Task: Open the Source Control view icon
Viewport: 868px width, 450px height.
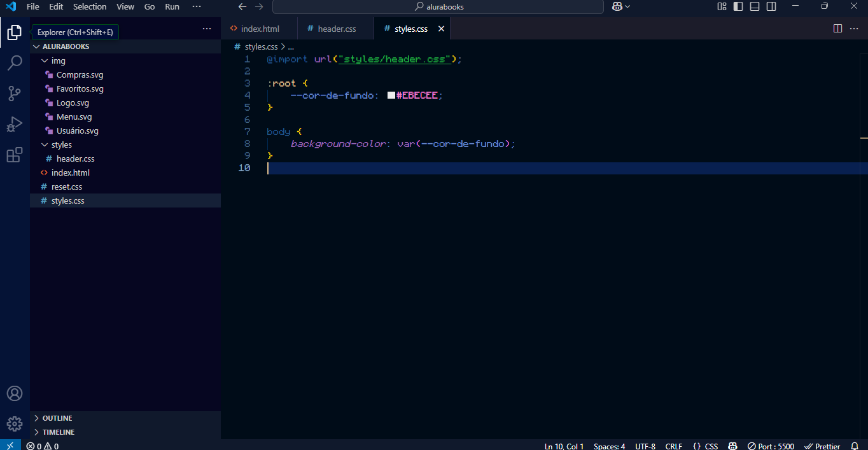Action: pyautogui.click(x=15, y=94)
